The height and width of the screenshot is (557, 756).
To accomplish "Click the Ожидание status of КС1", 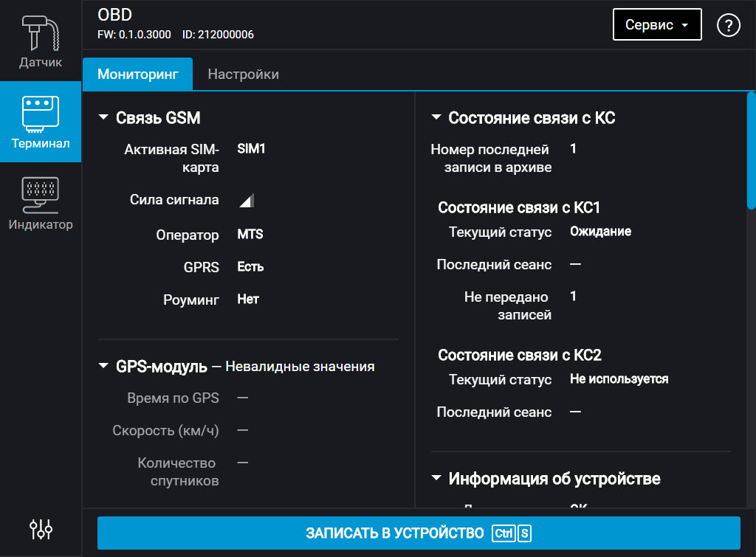I will (x=600, y=232).
